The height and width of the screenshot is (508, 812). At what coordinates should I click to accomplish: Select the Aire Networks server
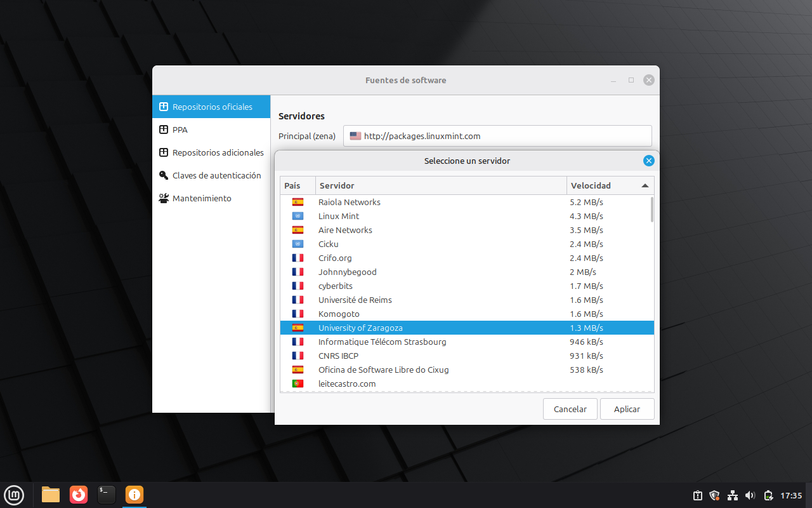coord(467,230)
